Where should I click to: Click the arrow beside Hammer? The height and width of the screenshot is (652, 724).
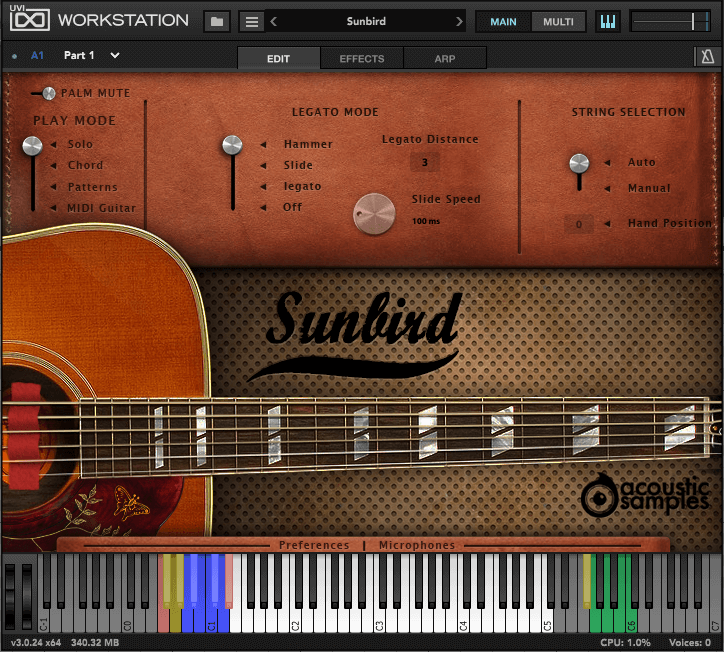coord(263,145)
